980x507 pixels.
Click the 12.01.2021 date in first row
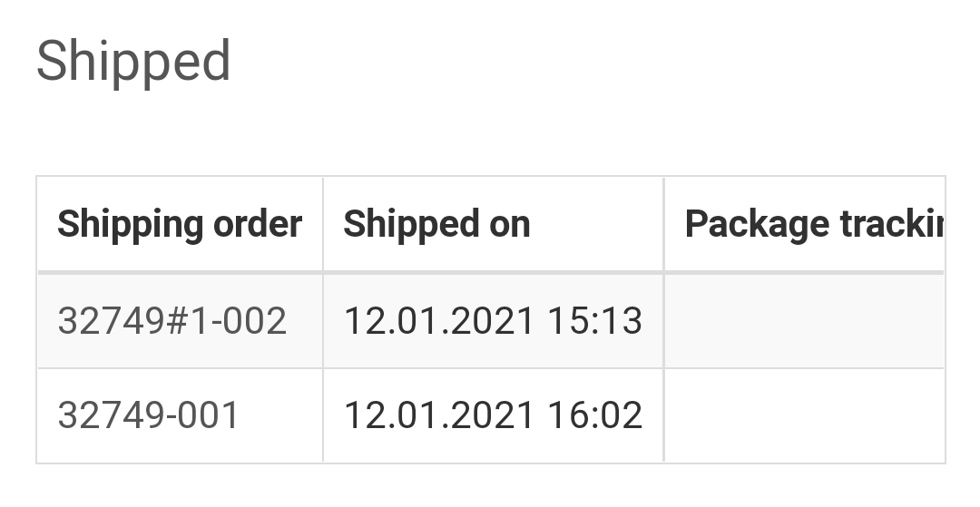click(x=438, y=321)
